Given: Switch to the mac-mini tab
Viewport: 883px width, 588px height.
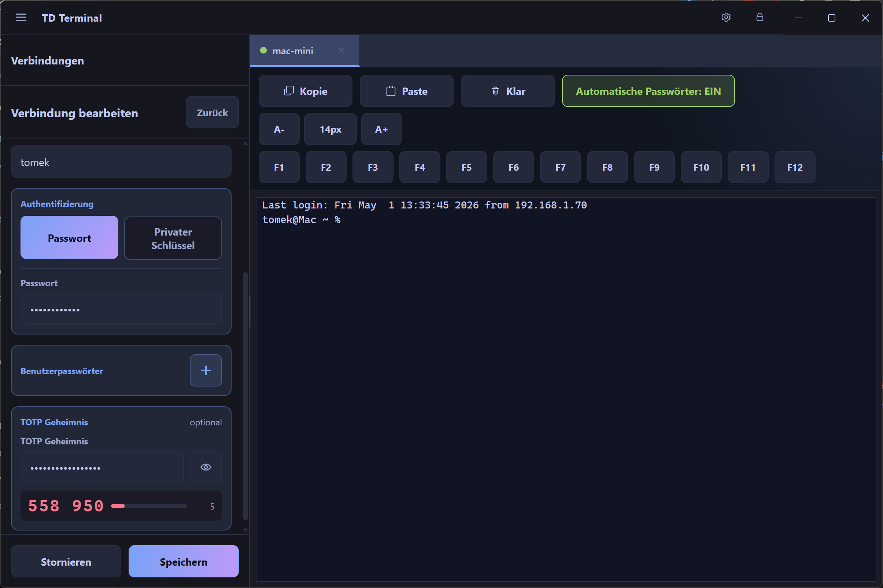Looking at the screenshot, I should point(304,51).
